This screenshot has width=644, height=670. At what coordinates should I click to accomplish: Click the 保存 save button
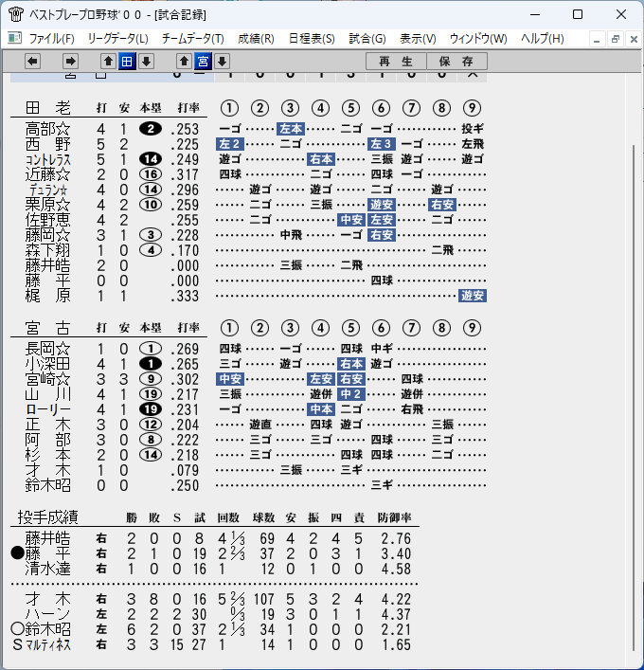(x=456, y=62)
